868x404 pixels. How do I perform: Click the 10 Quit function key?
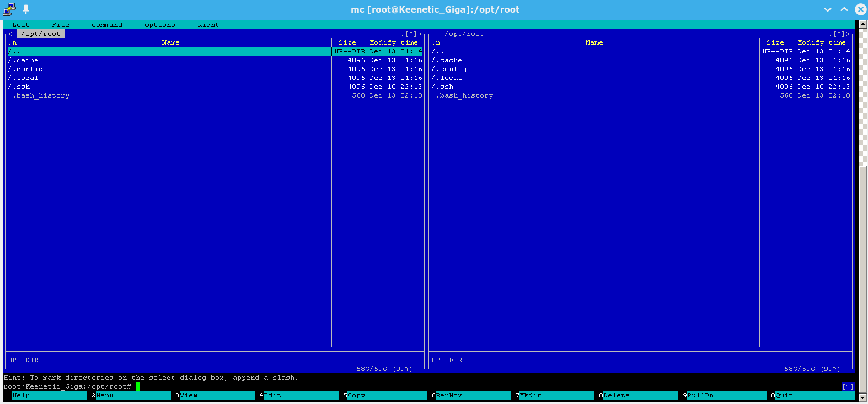(x=811, y=395)
